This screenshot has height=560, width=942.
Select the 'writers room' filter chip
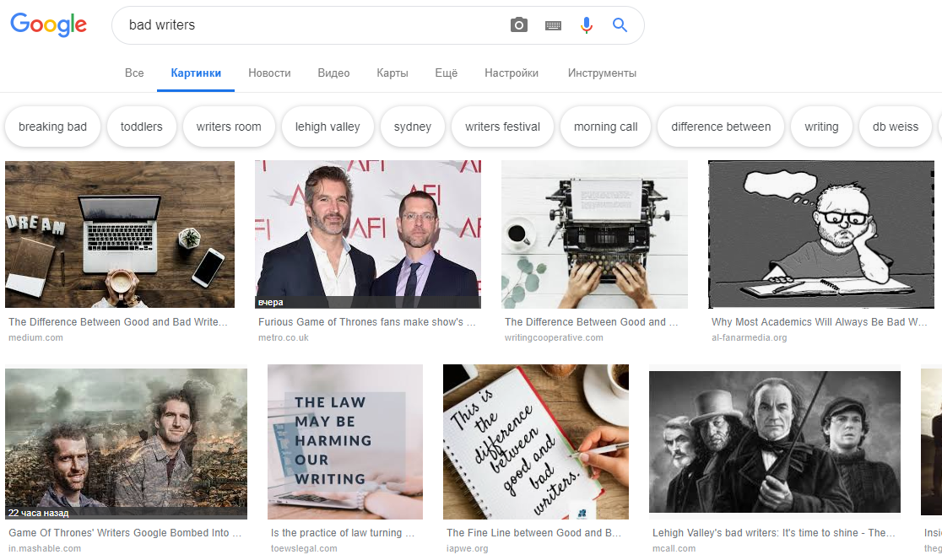point(229,127)
